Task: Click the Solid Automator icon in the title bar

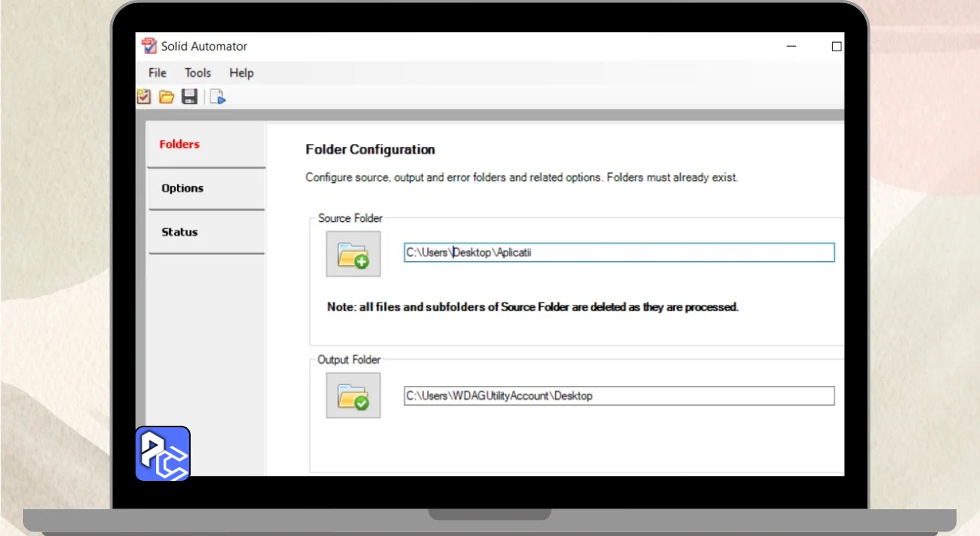Action: [149, 46]
